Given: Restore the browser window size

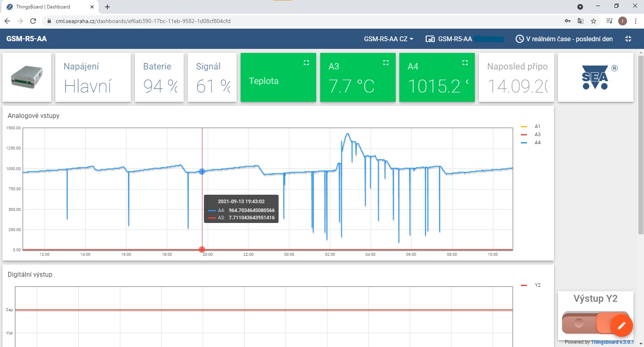Looking at the screenshot, I should 617,6.
